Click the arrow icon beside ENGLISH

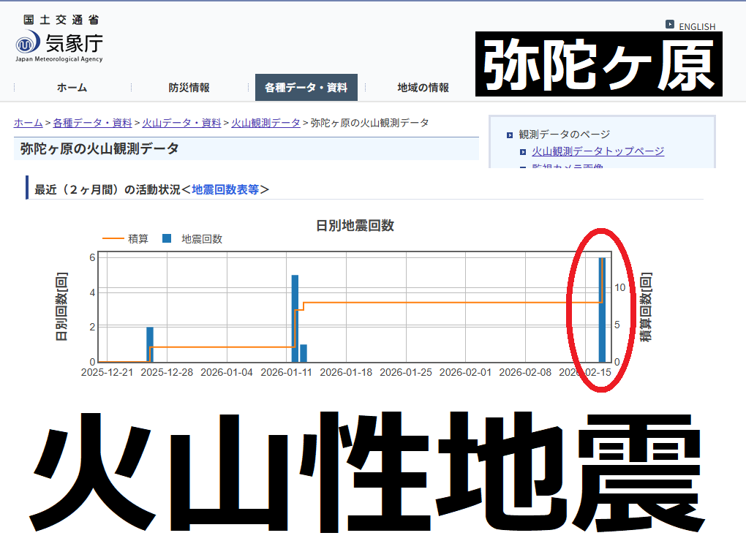click(669, 24)
